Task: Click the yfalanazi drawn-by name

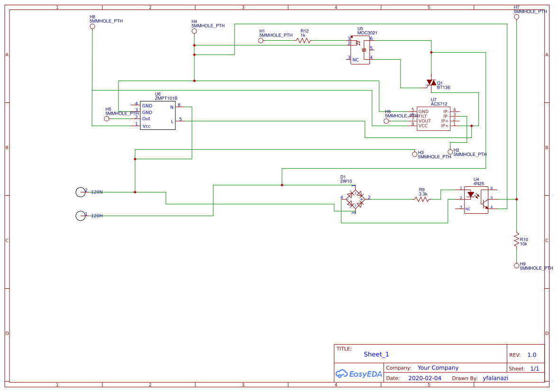Action: coord(495,378)
